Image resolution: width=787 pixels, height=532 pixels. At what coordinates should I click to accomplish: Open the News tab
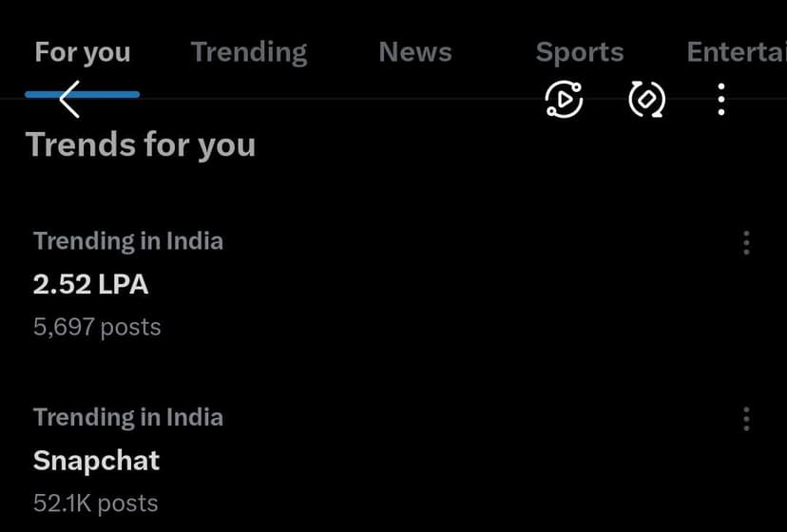[x=414, y=52]
